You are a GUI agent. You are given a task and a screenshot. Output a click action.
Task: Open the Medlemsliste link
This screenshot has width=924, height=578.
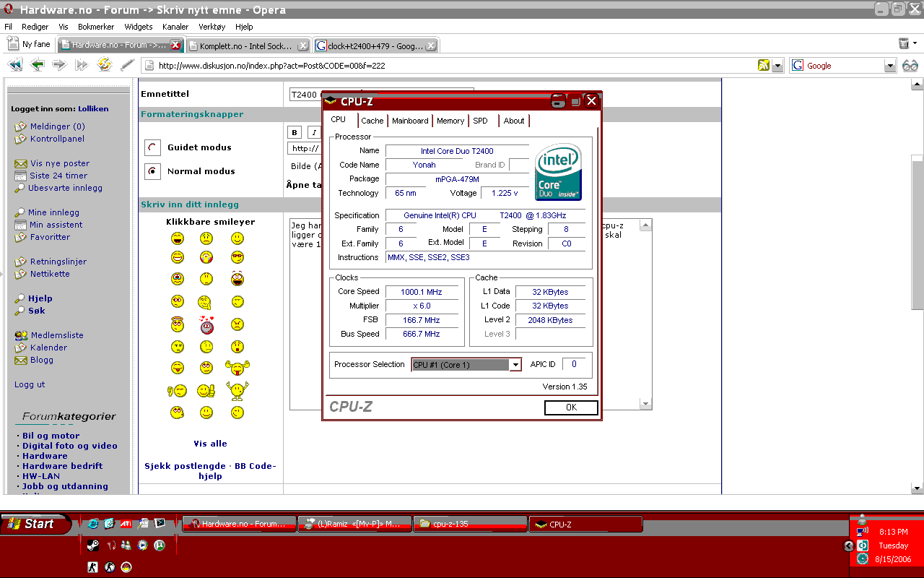coord(57,335)
